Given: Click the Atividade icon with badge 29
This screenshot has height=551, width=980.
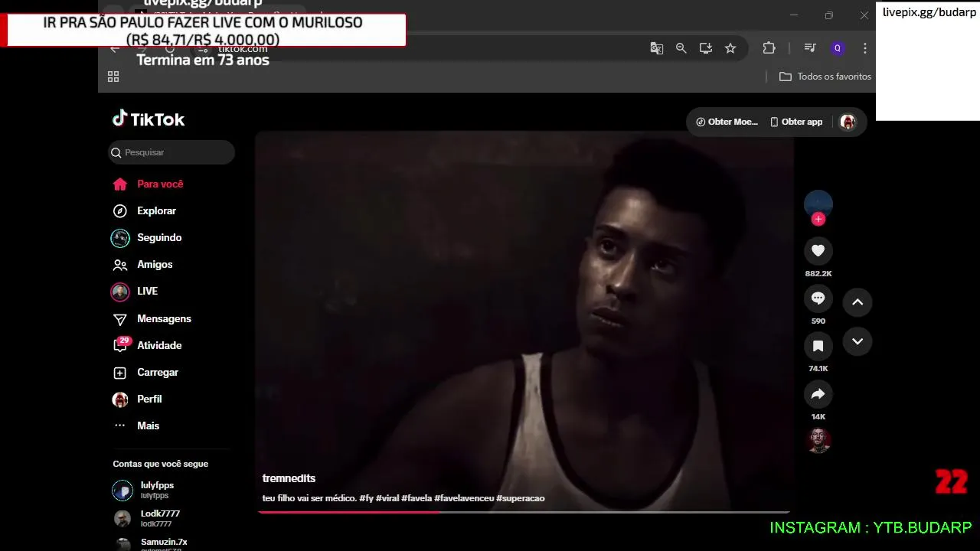Looking at the screenshot, I should 120,345.
